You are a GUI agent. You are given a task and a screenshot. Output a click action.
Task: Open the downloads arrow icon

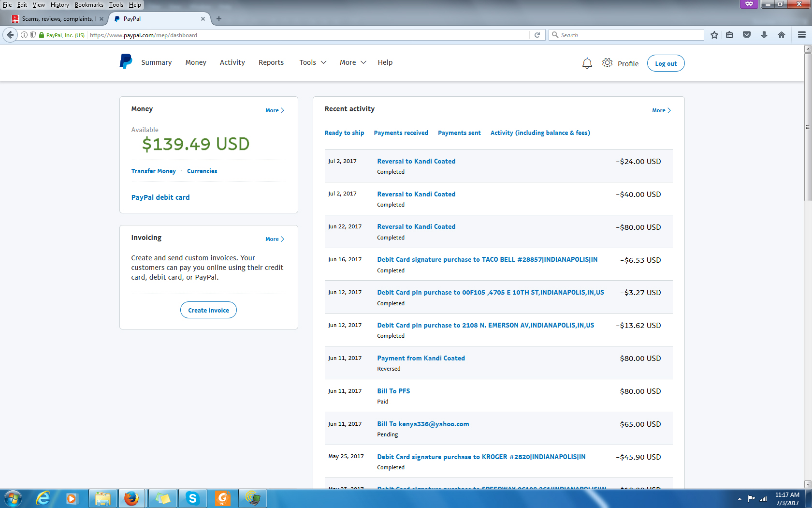[x=764, y=35]
